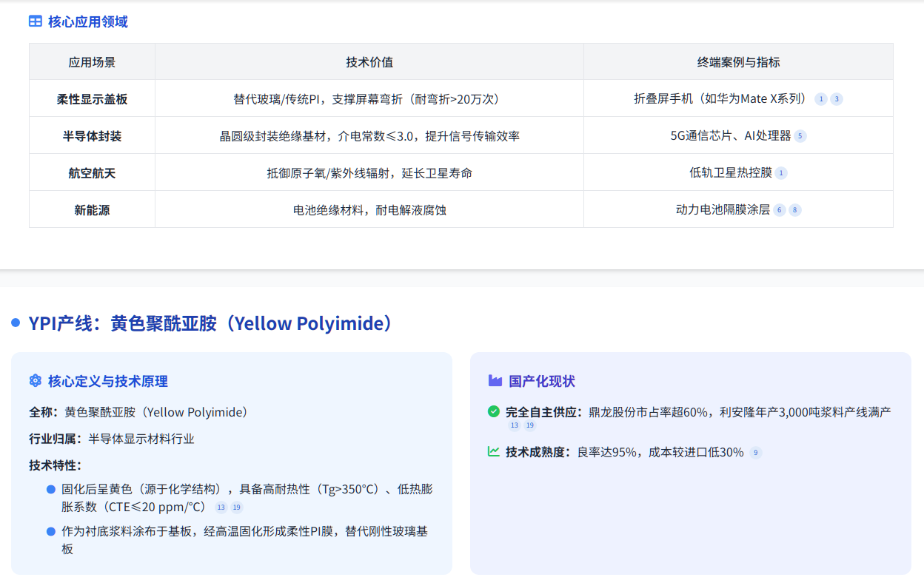
Task: Open citation 1 after 低轨卫星热控膜
Action: [780, 173]
